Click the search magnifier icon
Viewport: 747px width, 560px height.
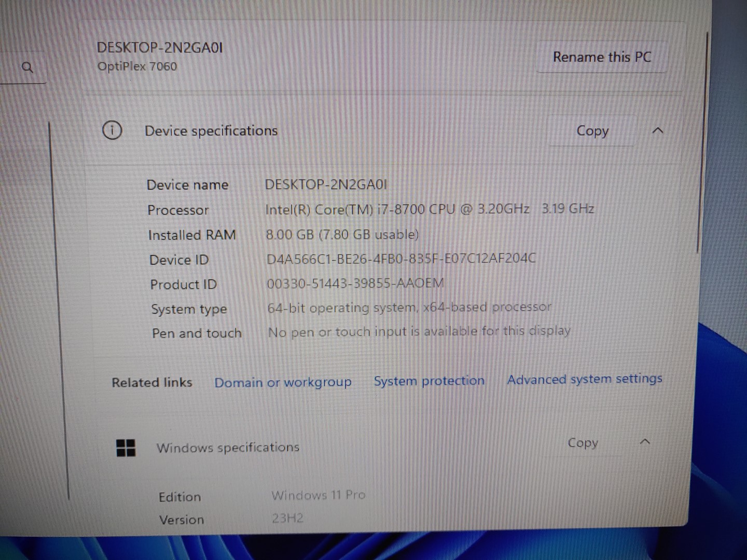[x=28, y=67]
